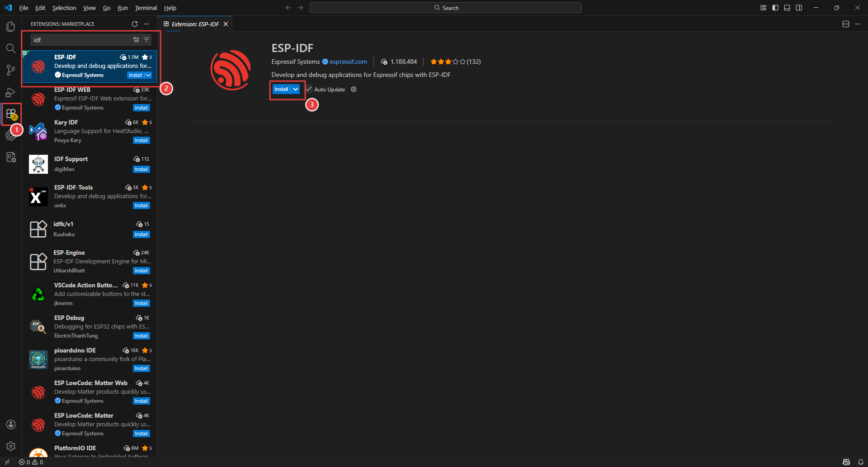The image size is (868, 467).
Task: Install the Kary IDF extension
Action: click(142, 140)
